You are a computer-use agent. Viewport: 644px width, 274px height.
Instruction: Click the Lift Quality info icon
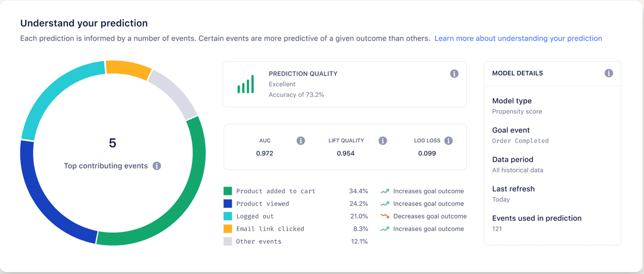coord(382,141)
